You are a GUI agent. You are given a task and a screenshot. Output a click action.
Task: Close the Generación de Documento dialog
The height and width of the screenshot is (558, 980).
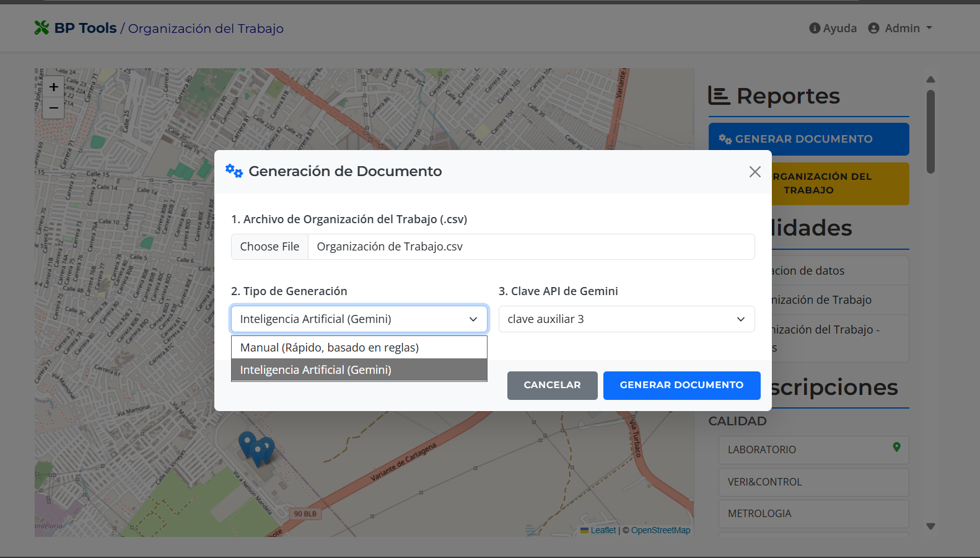click(755, 172)
